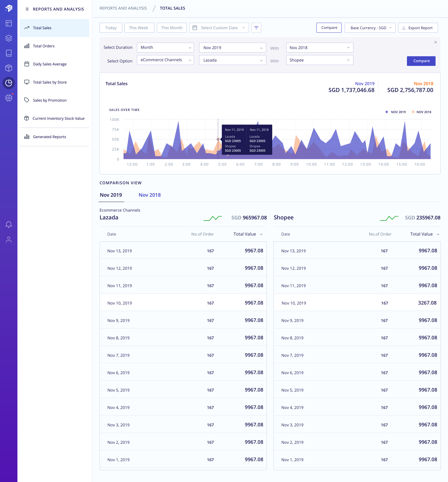448x482 pixels.
Task: Switch to the Nov 2018 comparison tab
Action: click(x=150, y=195)
